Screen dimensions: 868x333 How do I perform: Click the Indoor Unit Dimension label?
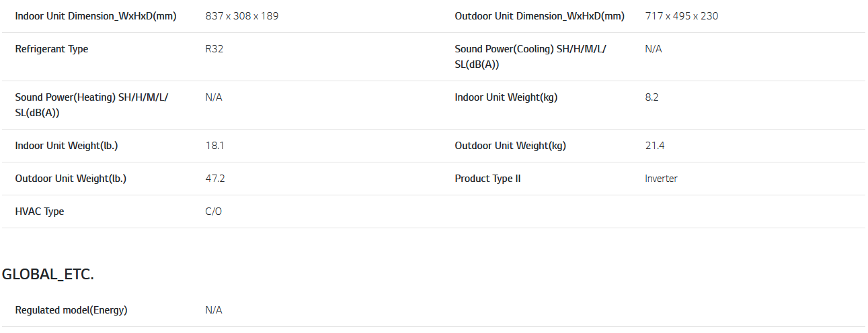(95, 16)
